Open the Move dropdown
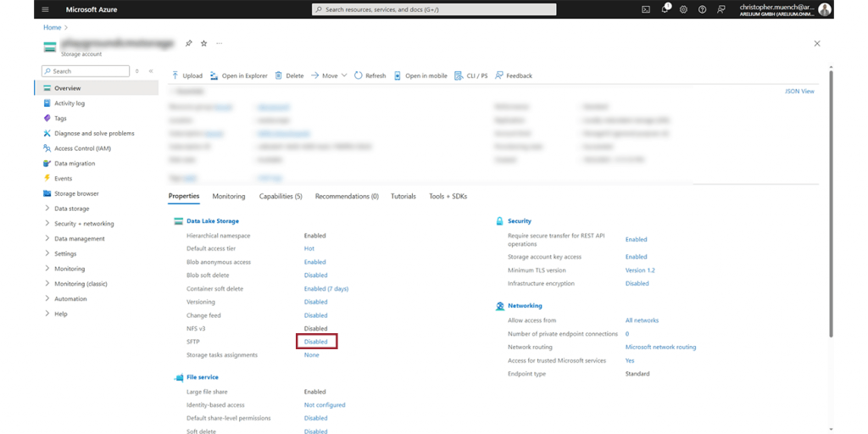This screenshot has height=434, width=868. pos(329,75)
